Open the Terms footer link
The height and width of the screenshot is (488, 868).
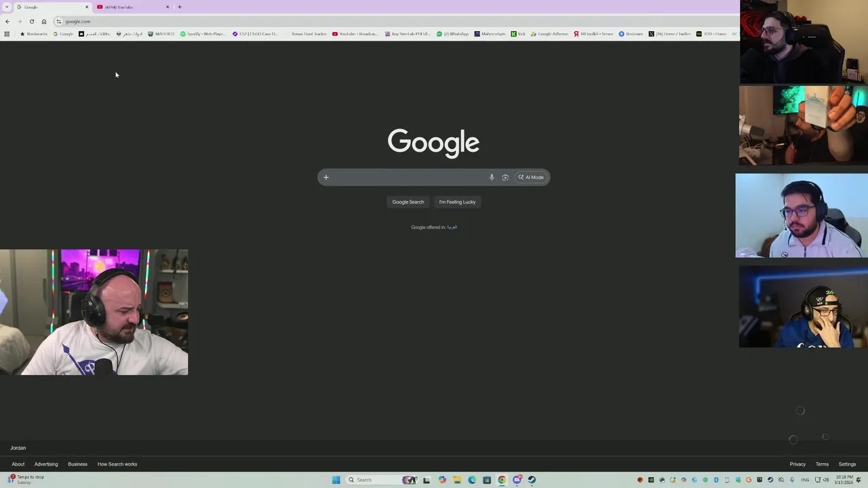822,464
